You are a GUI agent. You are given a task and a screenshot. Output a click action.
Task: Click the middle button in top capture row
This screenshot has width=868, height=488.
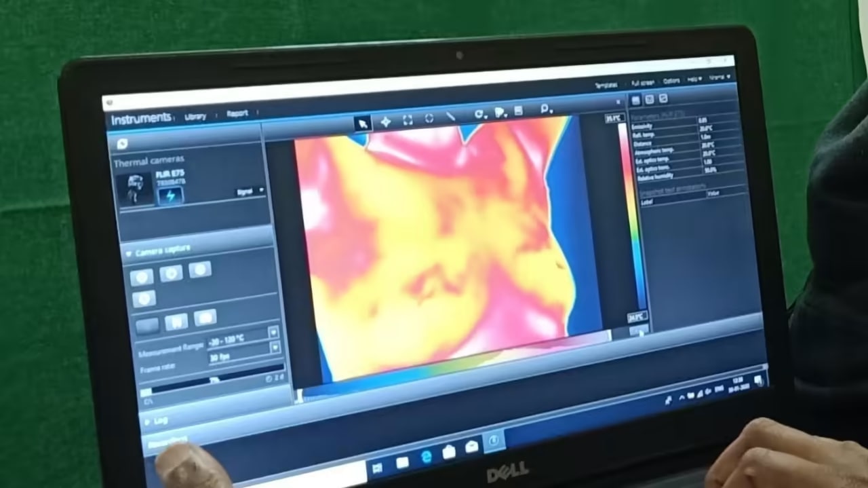pos(171,274)
